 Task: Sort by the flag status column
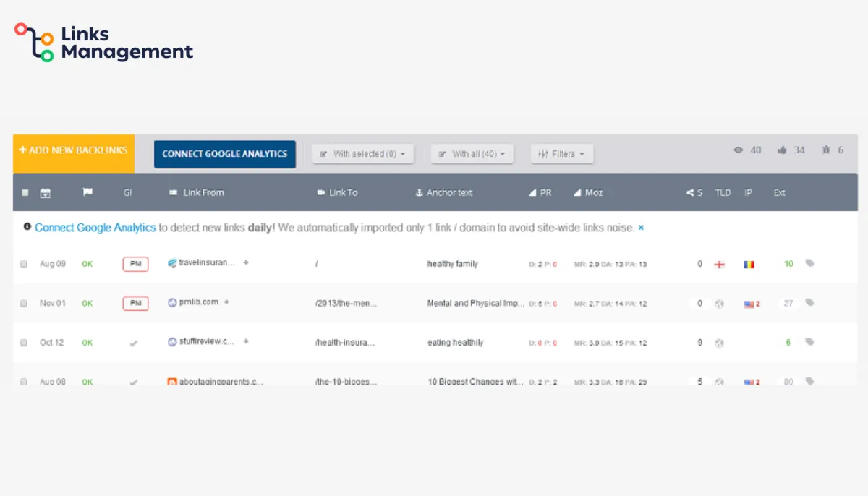[88, 192]
